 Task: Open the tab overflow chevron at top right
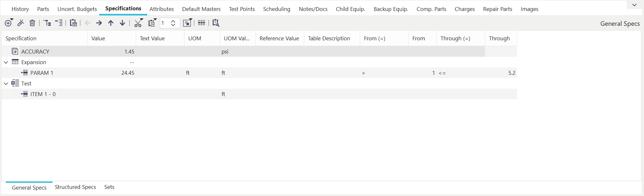634,5
